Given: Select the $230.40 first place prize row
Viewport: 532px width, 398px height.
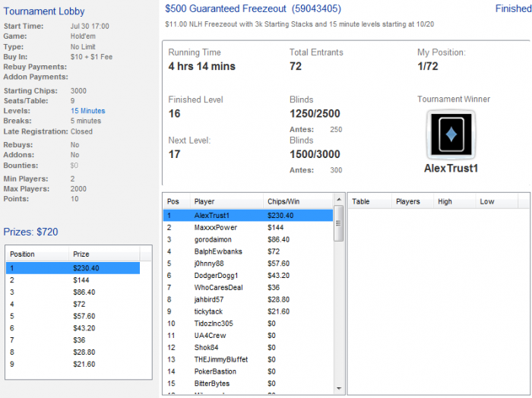Looking at the screenshot, I should (73, 268).
